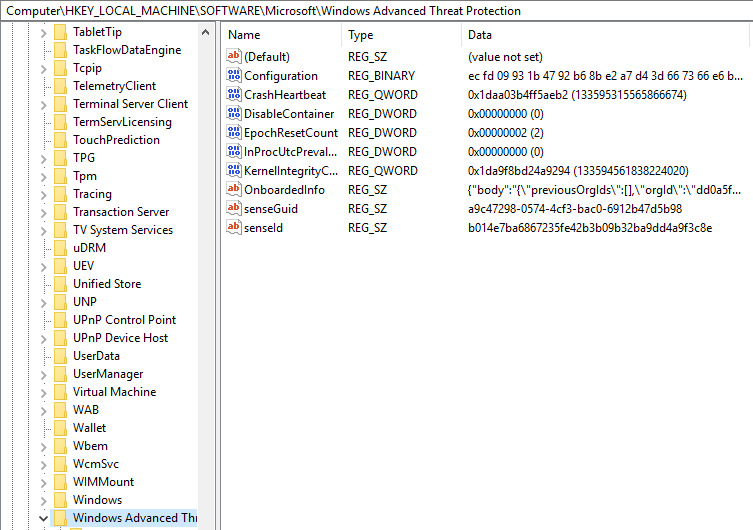Click the TabletTip folder icon

click(x=61, y=32)
